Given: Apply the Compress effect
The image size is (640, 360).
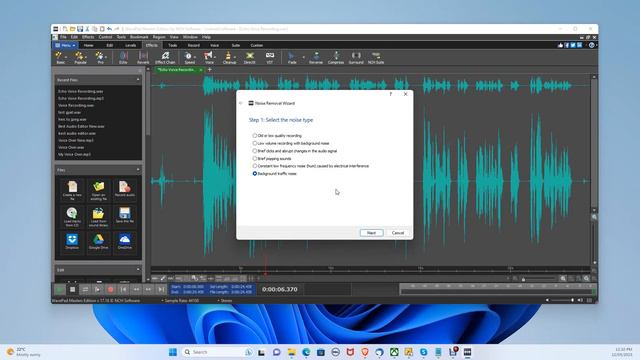Looking at the screenshot, I should tap(336, 58).
